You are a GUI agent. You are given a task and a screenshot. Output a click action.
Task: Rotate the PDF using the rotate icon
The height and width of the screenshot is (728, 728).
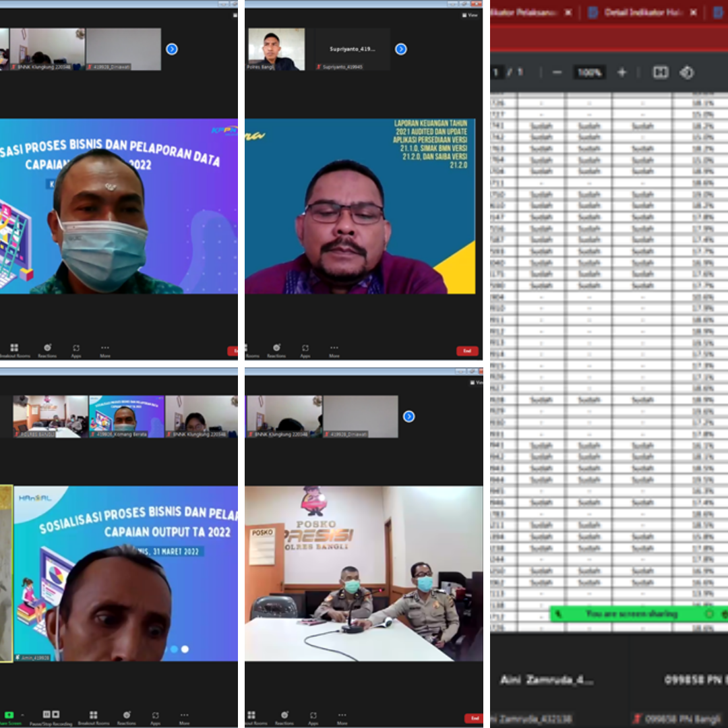pos(686,72)
